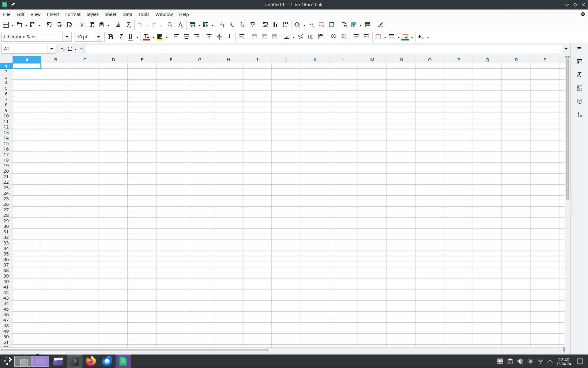Open sidebar Navigator compass icon

(579, 101)
